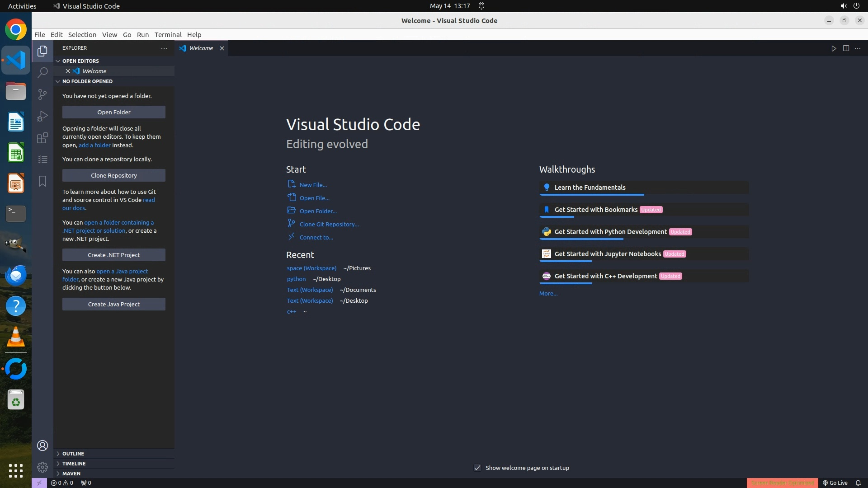Collapse the Open Editors section
The image size is (868, 488).
(80, 61)
